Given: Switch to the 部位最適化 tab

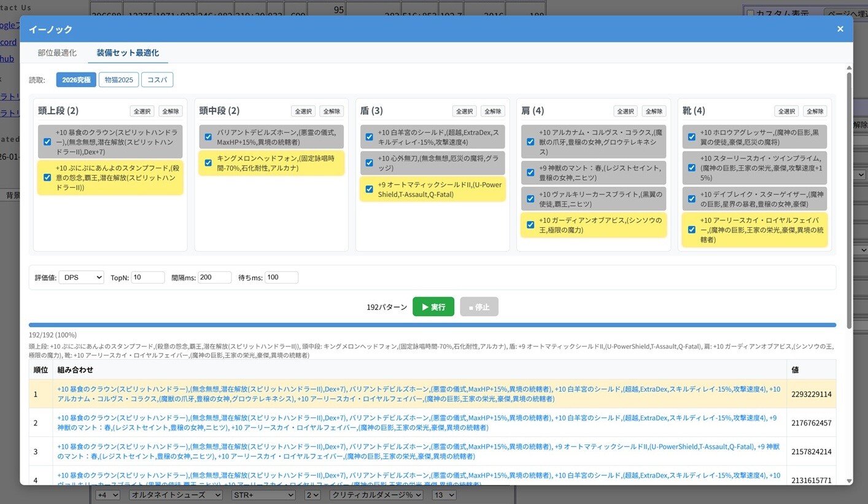Looking at the screenshot, I should click(x=57, y=53).
